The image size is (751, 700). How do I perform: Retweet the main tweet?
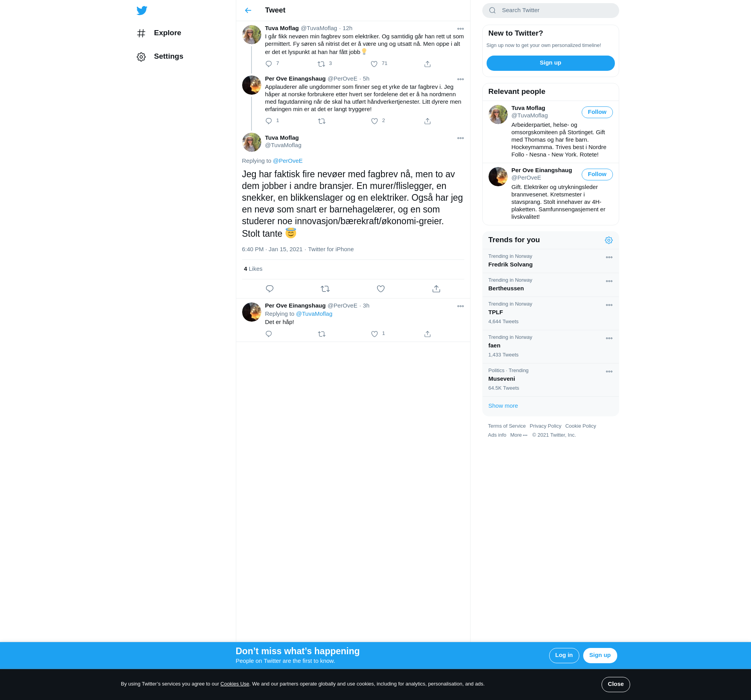pos(325,289)
